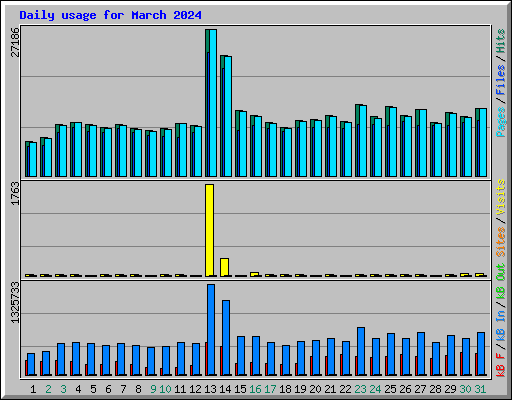Click the day 11 x-axis label
The width and height of the screenshot is (512, 400).
tap(180, 389)
